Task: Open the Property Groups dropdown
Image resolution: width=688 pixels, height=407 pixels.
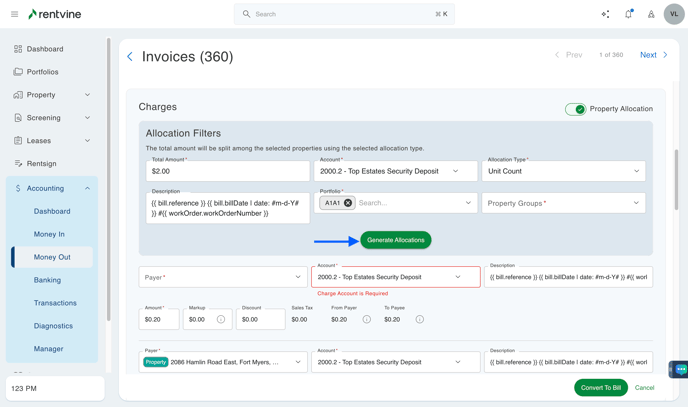Action: click(564, 203)
